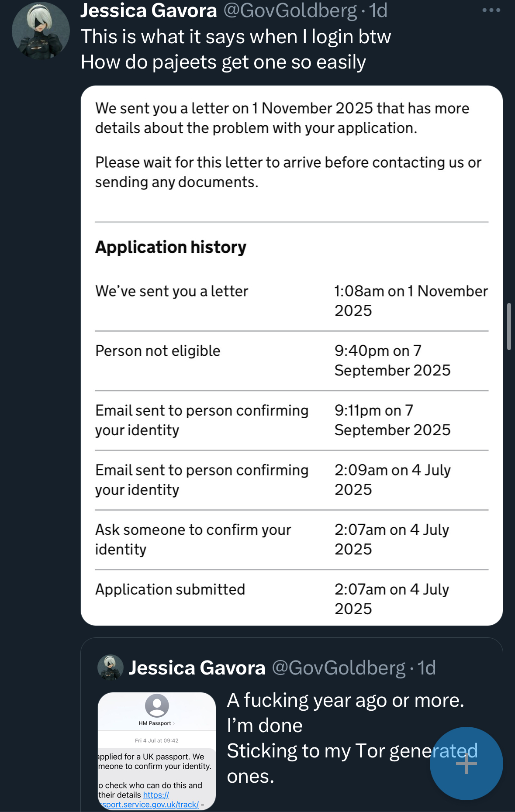Viewport: 515px width, 812px height.
Task: Click the top tweet's 1d timestamp
Action: pos(378,10)
